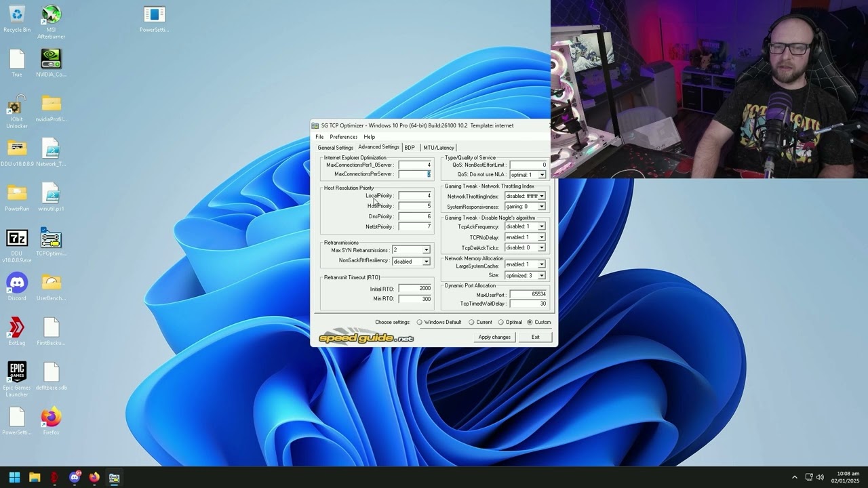Click the DnsPriority input field
This screenshot has width=868, height=488.
pos(415,216)
